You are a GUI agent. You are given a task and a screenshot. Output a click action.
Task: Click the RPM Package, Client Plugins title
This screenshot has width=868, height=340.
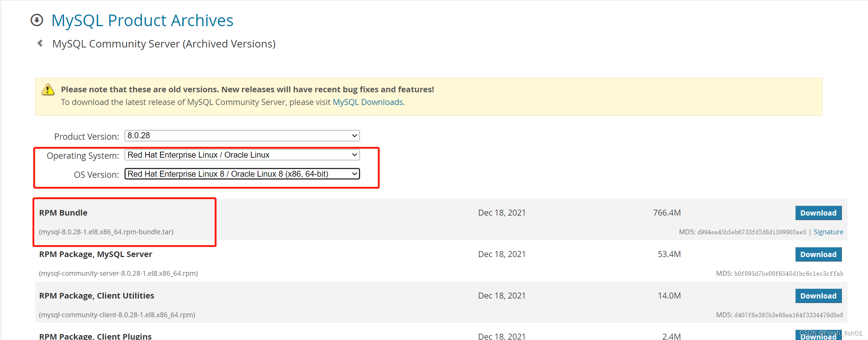(x=95, y=336)
